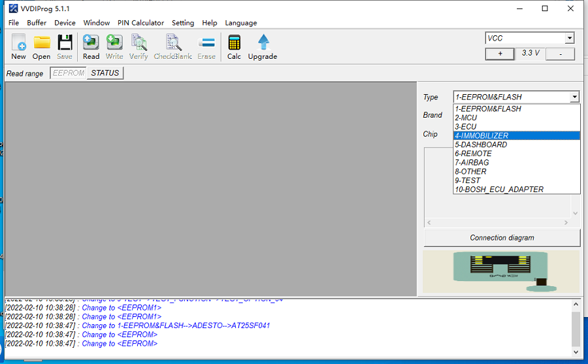Open the PIN Calculator menu
588x364 pixels.
click(140, 23)
